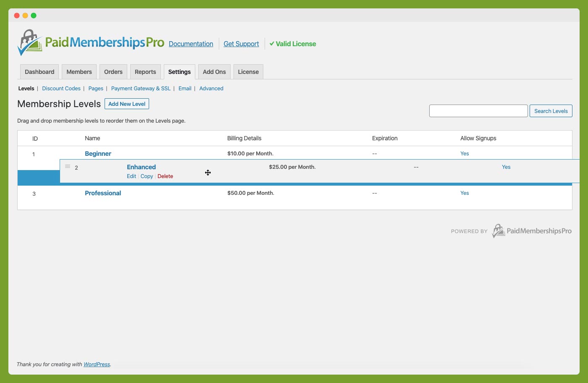Open the Documentation link

click(191, 44)
